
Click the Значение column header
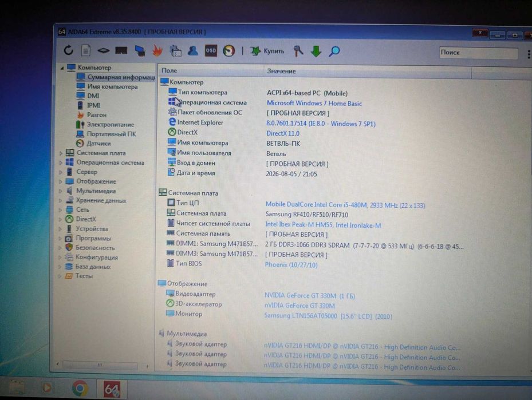368,71
